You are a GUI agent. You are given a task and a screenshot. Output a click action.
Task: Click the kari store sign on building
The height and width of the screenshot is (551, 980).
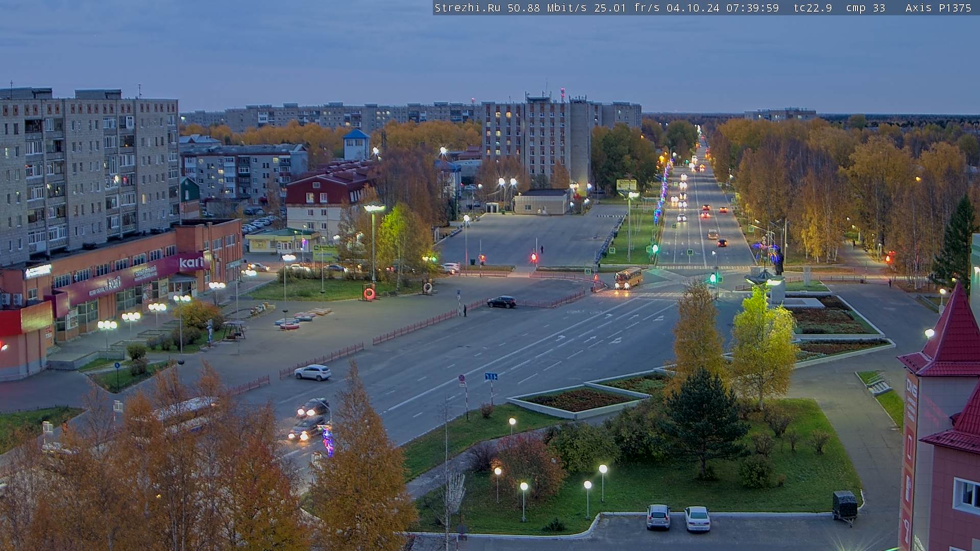(x=191, y=263)
